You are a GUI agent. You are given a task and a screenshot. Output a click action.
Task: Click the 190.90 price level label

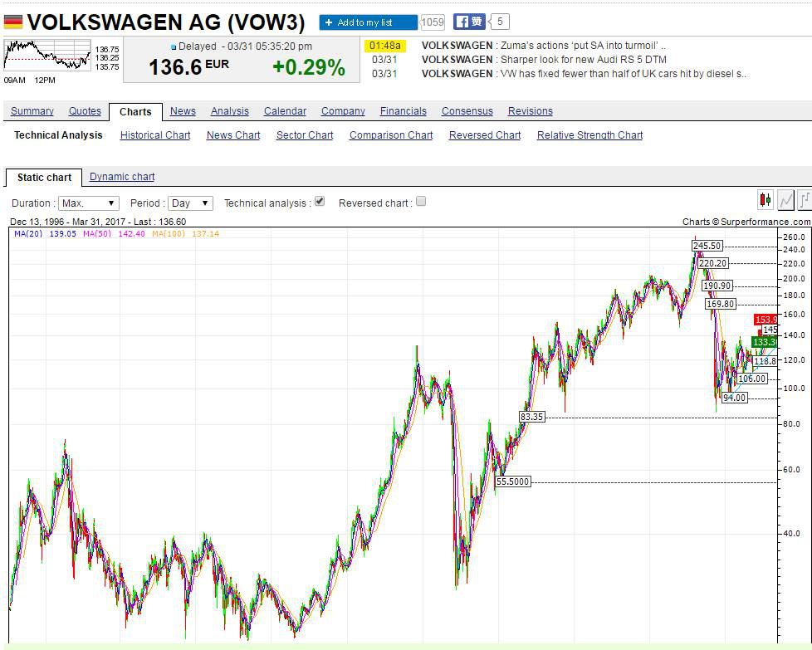coord(717,286)
